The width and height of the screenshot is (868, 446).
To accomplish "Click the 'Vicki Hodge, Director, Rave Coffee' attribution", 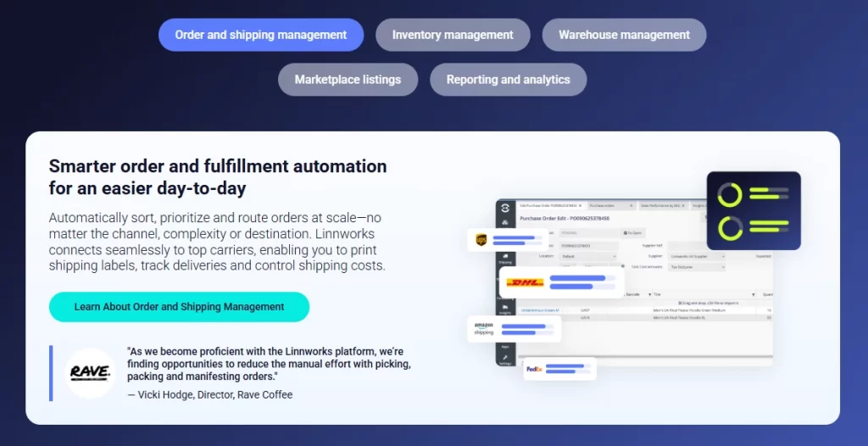I will point(214,394).
